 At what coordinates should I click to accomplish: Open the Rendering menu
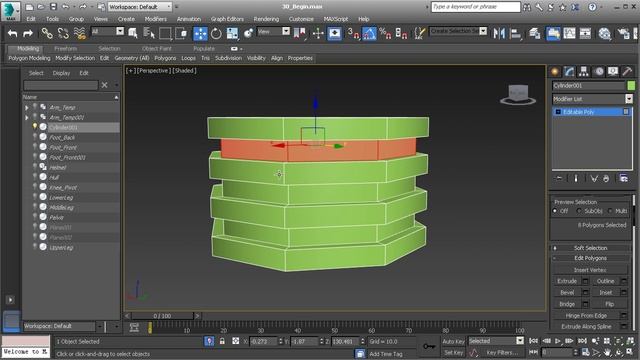pos(266,19)
